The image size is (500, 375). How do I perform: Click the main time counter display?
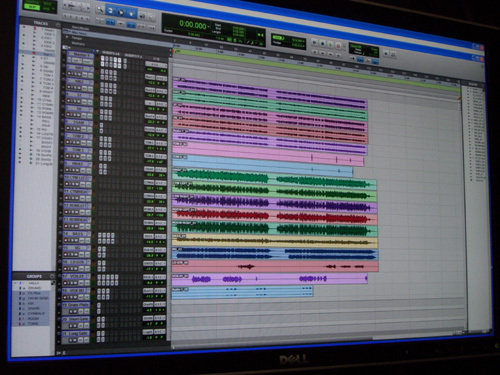click(193, 25)
